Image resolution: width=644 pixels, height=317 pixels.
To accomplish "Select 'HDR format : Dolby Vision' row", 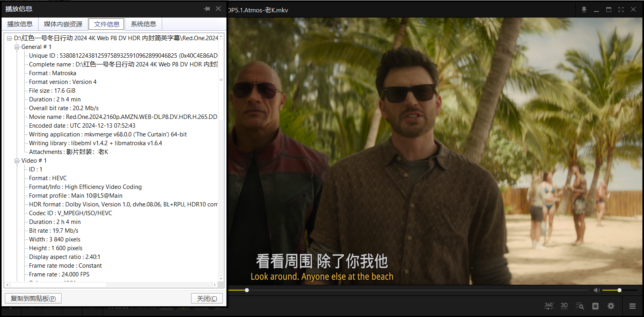I will pyautogui.click(x=123, y=204).
